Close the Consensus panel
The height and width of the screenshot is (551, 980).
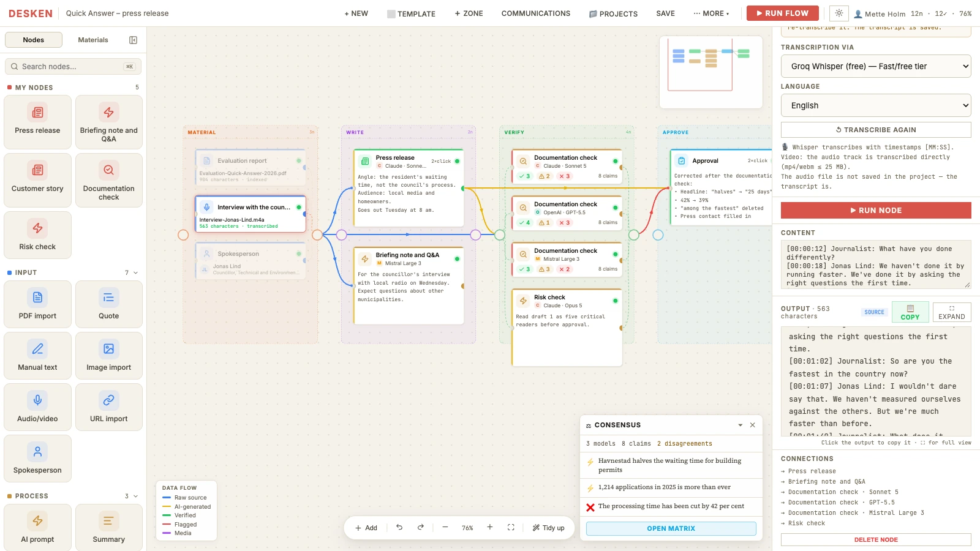tap(753, 425)
